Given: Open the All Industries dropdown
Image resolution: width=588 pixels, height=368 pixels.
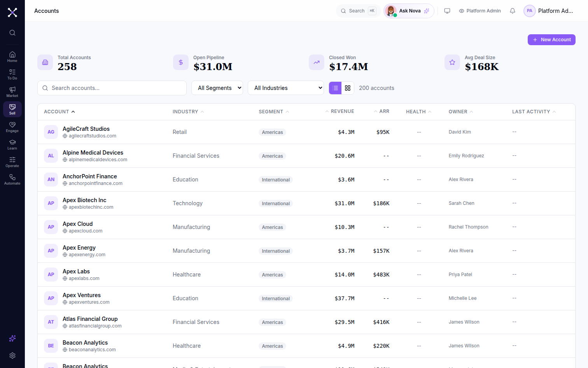Looking at the screenshot, I should pyautogui.click(x=286, y=88).
